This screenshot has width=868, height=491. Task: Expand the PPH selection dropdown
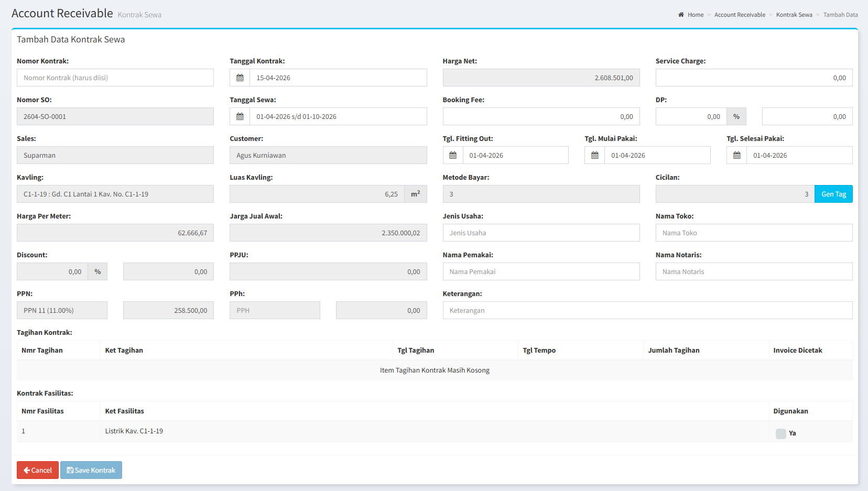coord(275,310)
